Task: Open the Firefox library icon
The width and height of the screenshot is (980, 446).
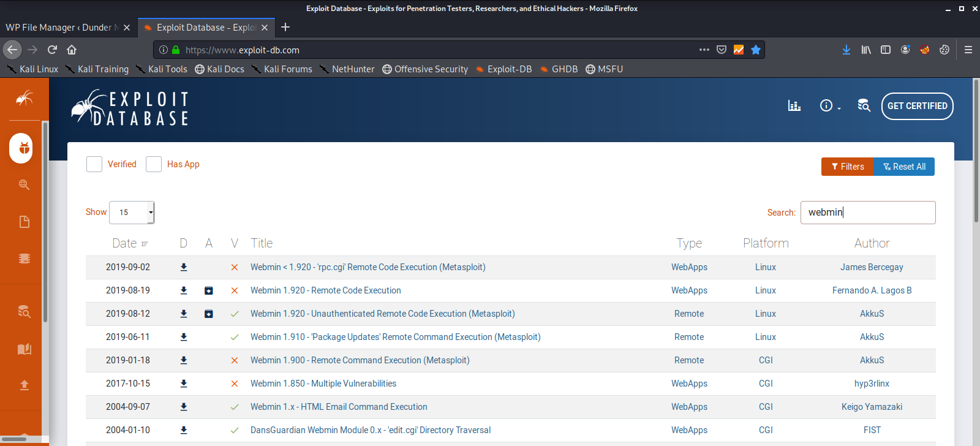Action: coord(866,50)
